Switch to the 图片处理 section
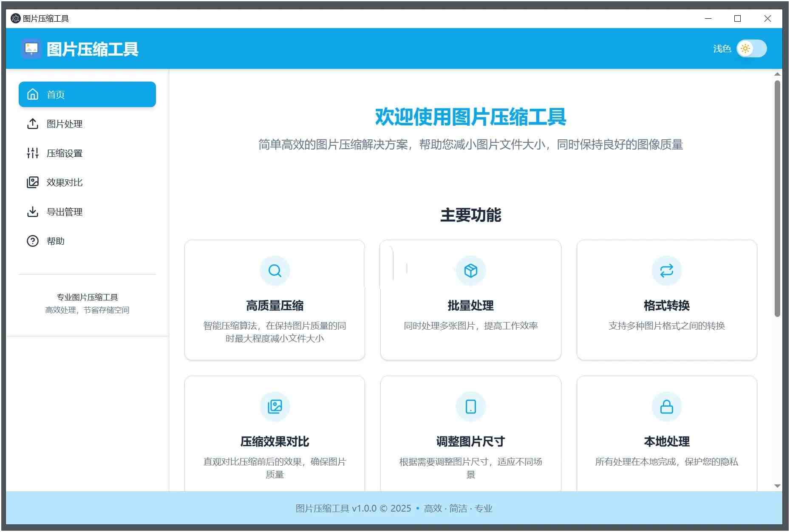Viewport: 790px width, 532px height. point(65,124)
